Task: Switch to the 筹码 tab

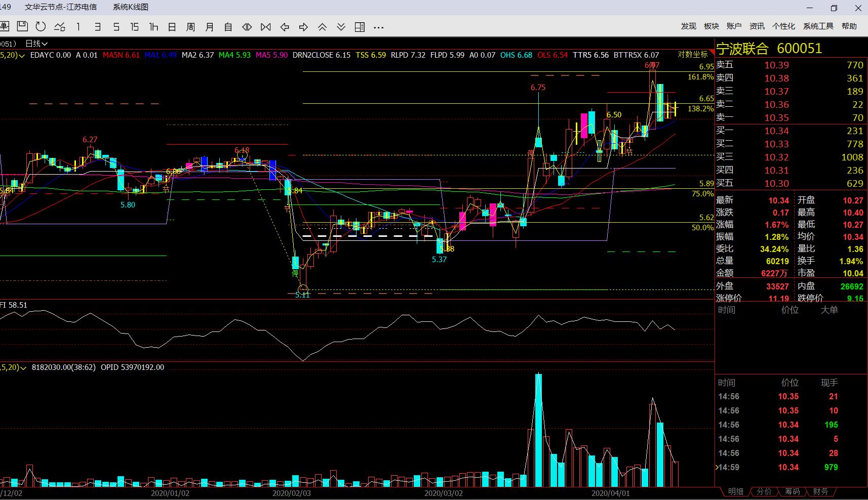Action: coord(792,491)
